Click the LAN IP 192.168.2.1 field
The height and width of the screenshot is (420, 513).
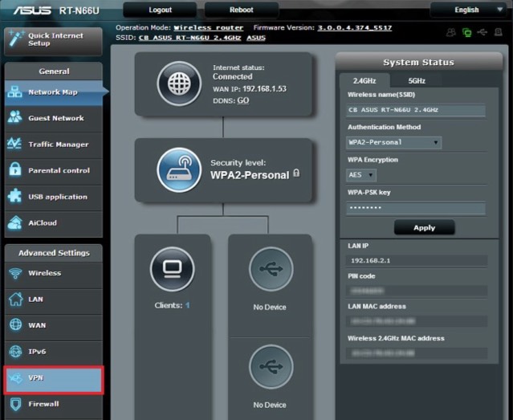click(x=417, y=260)
